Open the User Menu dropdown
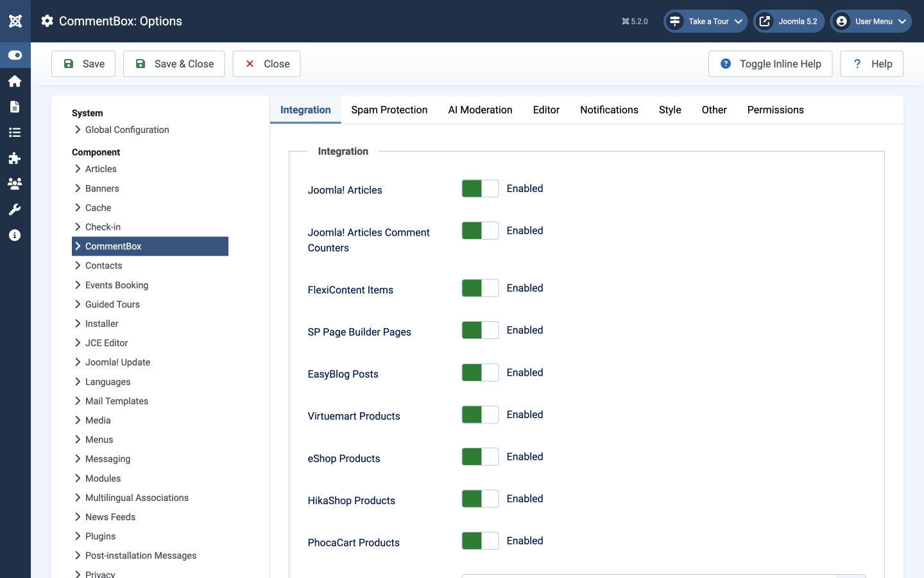The image size is (924, 578). coord(871,21)
